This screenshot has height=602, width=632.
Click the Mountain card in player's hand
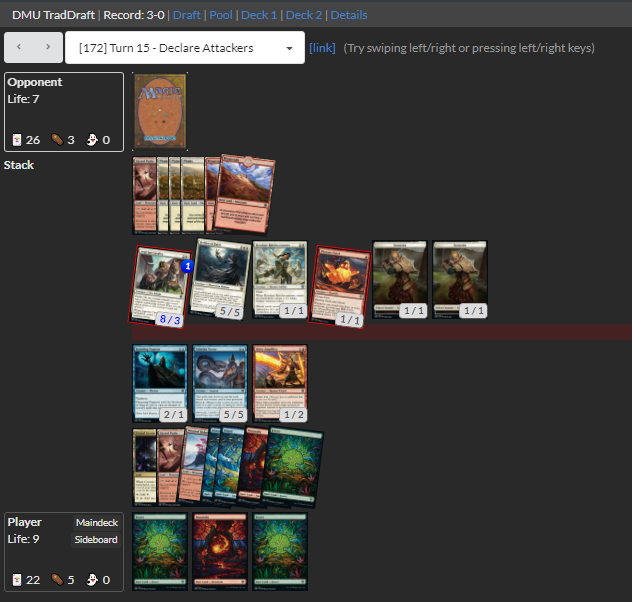tap(220, 552)
